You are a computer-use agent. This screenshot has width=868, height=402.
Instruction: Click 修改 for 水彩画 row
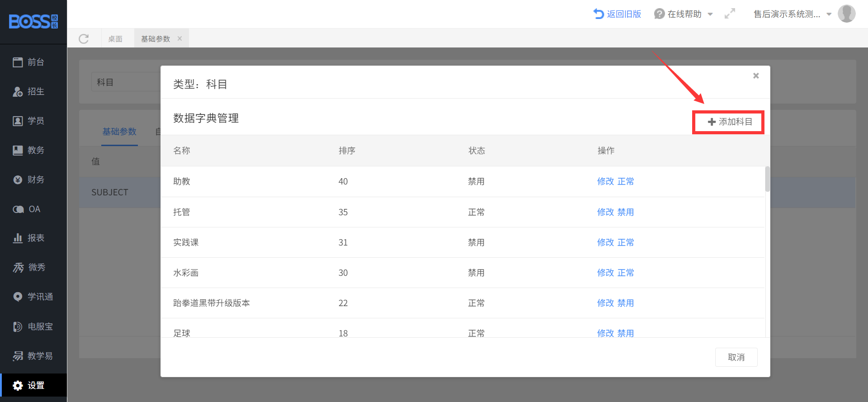click(x=605, y=273)
